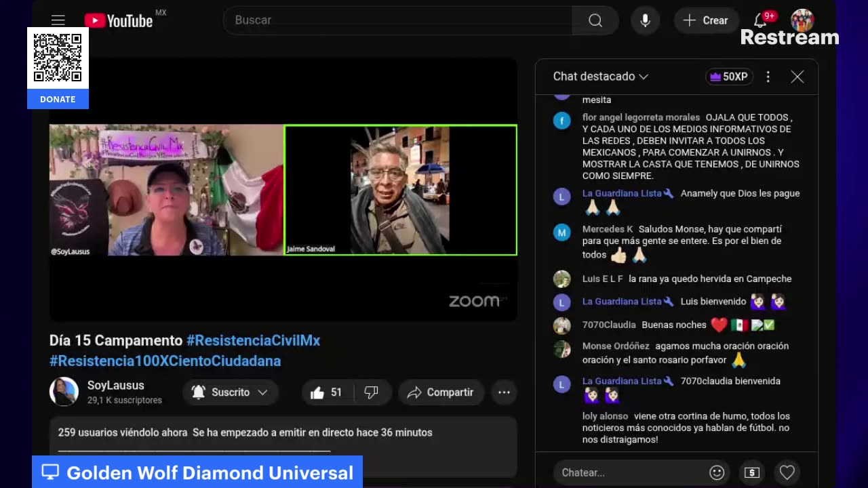Open chat options three-dot menu
Image resolution: width=868 pixels, height=488 pixels.
coord(768,77)
